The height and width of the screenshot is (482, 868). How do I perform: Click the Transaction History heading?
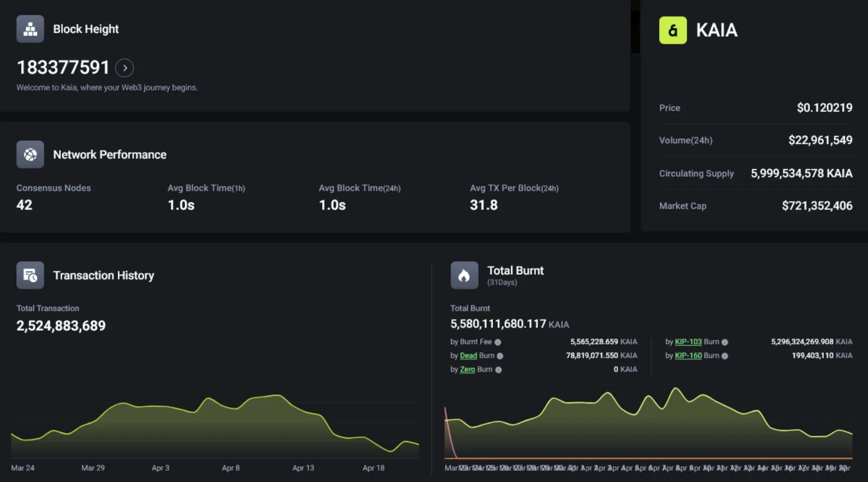tap(104, 275)
